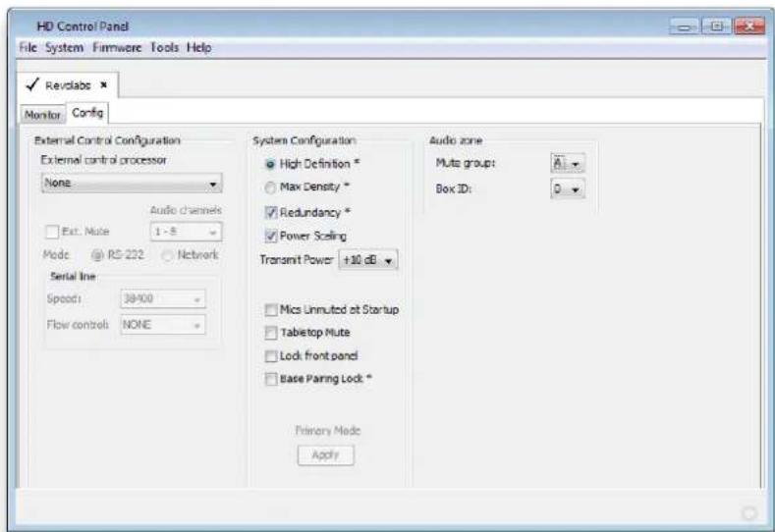Click the Audio zone group label

point(456,140)
